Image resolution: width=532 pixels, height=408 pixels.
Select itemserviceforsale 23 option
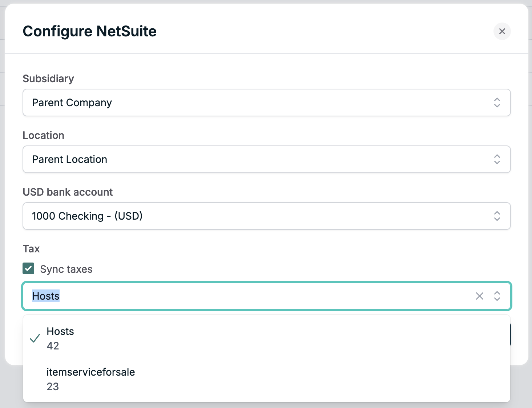(267, 379)
